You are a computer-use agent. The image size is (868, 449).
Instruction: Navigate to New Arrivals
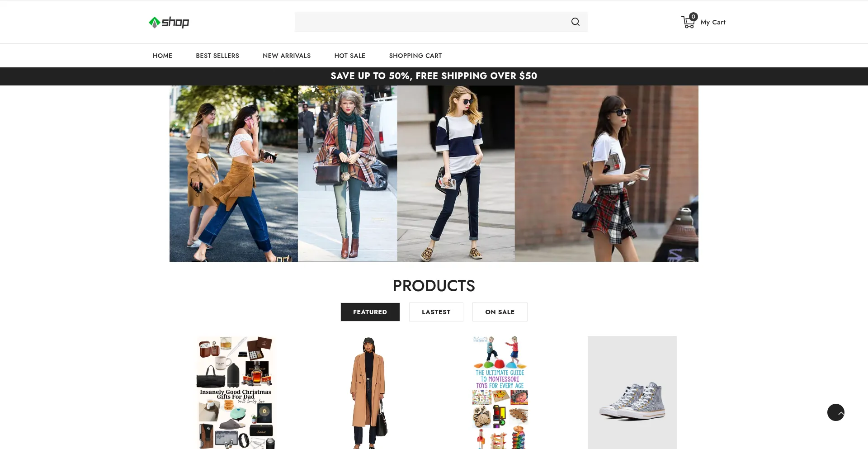click(x=287, y=56)
